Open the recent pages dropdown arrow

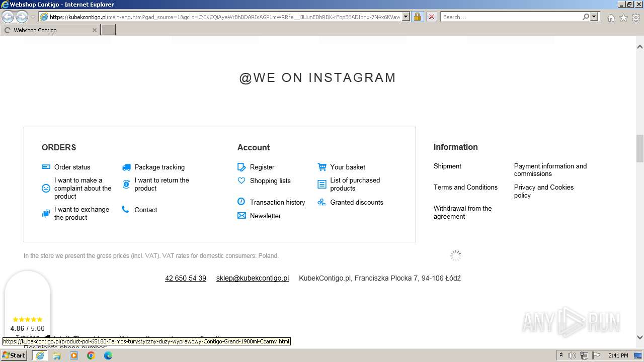point(33,17)
